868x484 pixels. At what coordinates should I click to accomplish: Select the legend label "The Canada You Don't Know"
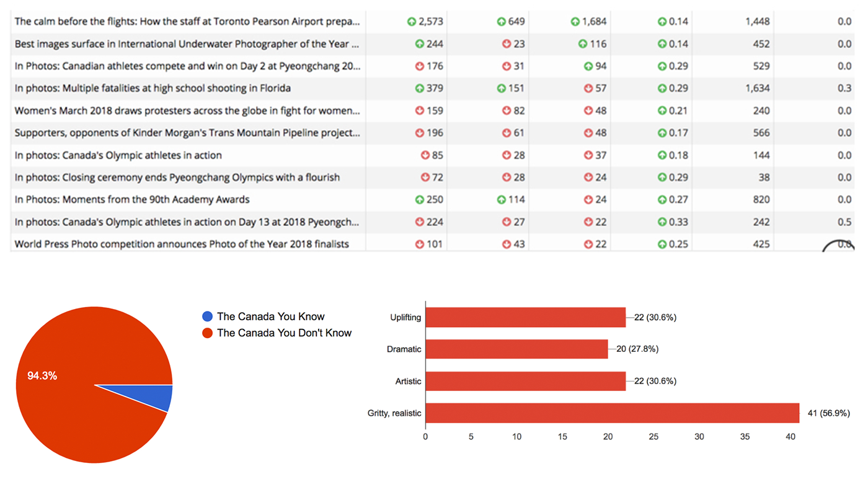pos(285,333)
